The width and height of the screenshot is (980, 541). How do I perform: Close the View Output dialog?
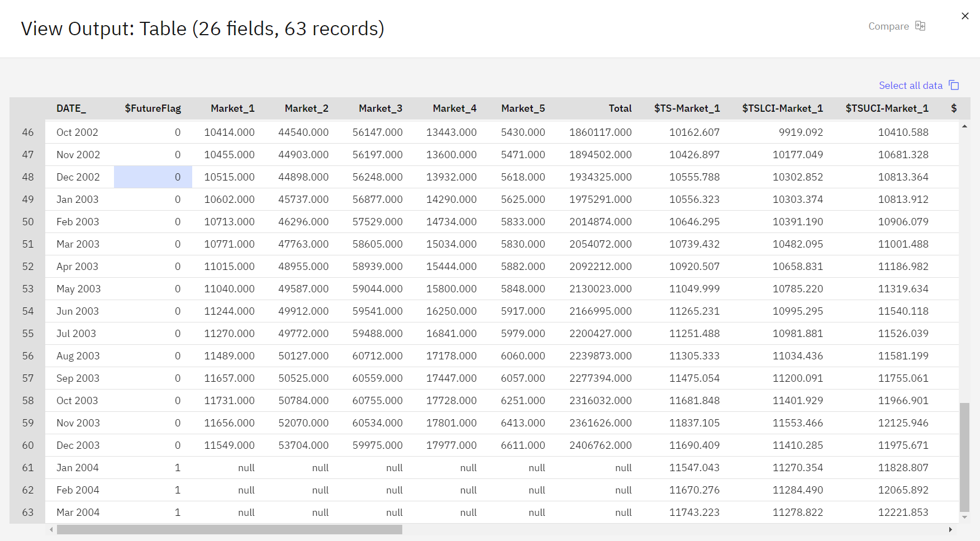(965, 16)
